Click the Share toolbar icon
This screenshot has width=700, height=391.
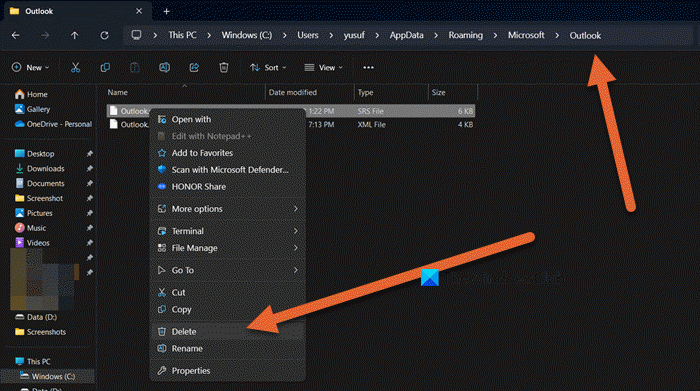pyautogui.click(x=194, y=67)
